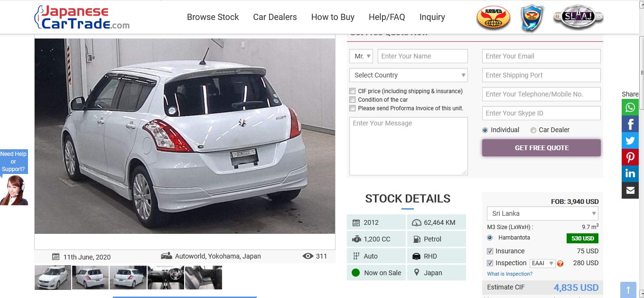This screenshot has width=644, height=298.
Task: Share listing on LinkedIn
Action: click(630, 173)
